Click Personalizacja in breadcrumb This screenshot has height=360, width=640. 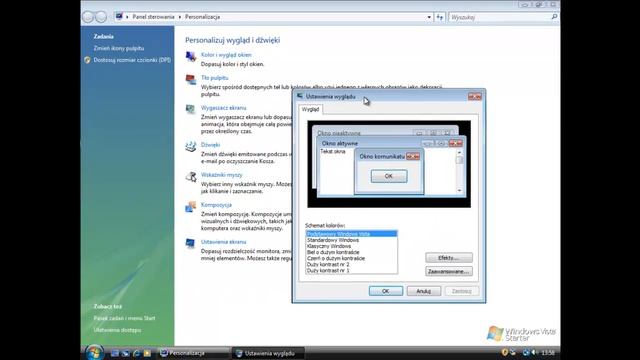coord(202,17)
